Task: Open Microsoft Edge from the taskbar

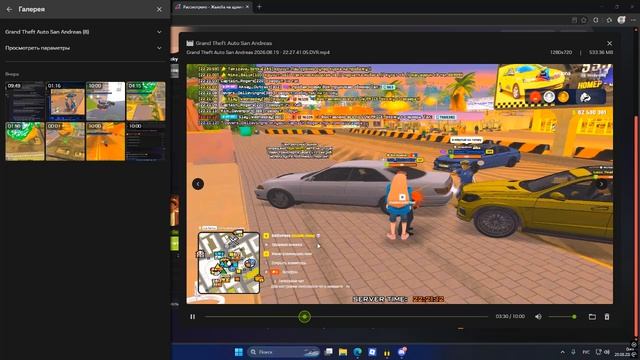Action: (x=358, y=352)
